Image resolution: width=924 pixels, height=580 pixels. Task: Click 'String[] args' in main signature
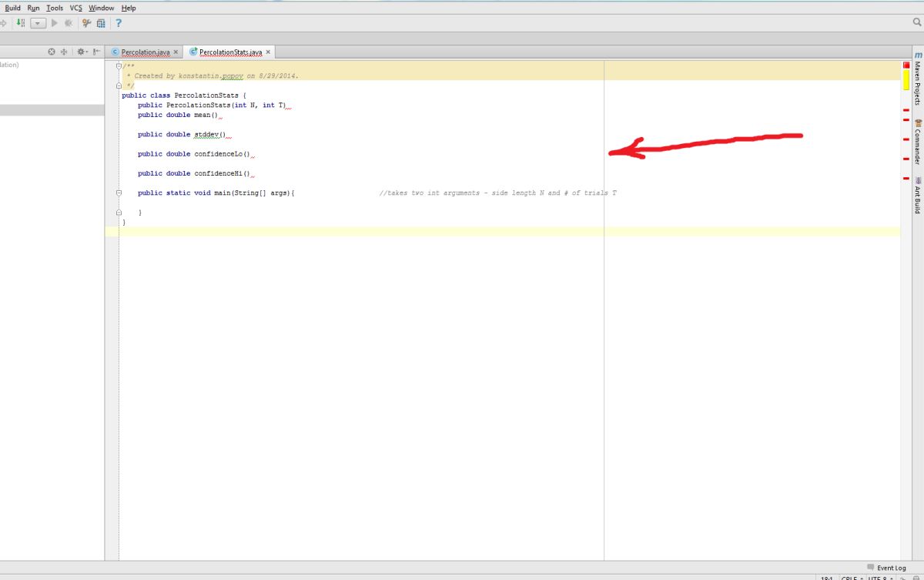pos(262,193)
